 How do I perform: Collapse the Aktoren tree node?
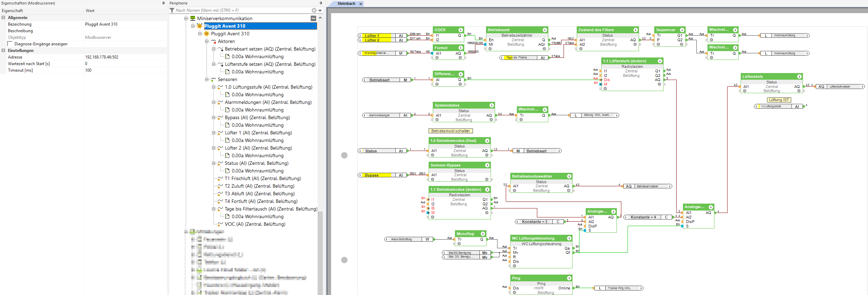pyautogui.click(x=207, y=42)
